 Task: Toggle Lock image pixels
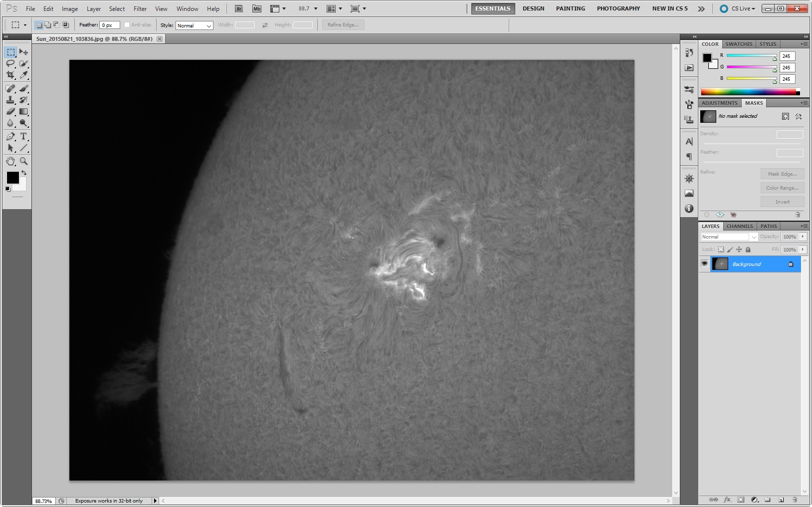[x=730, y=250]
